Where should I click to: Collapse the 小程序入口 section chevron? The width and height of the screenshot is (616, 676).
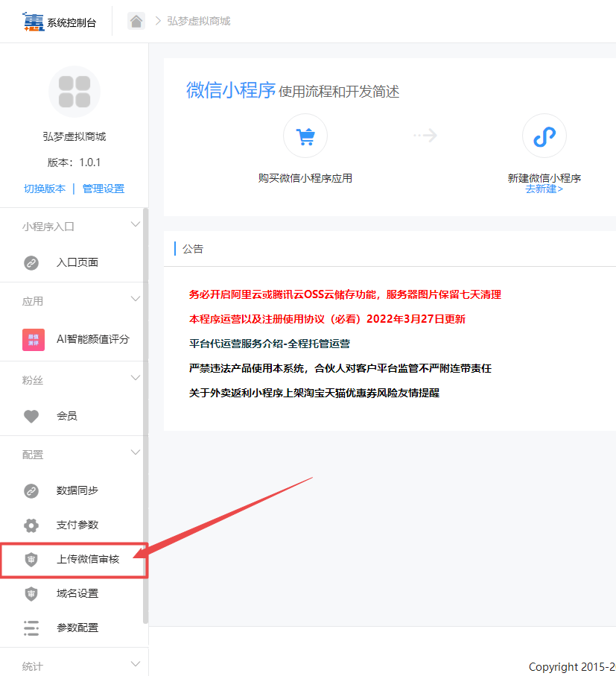(136, 224)
